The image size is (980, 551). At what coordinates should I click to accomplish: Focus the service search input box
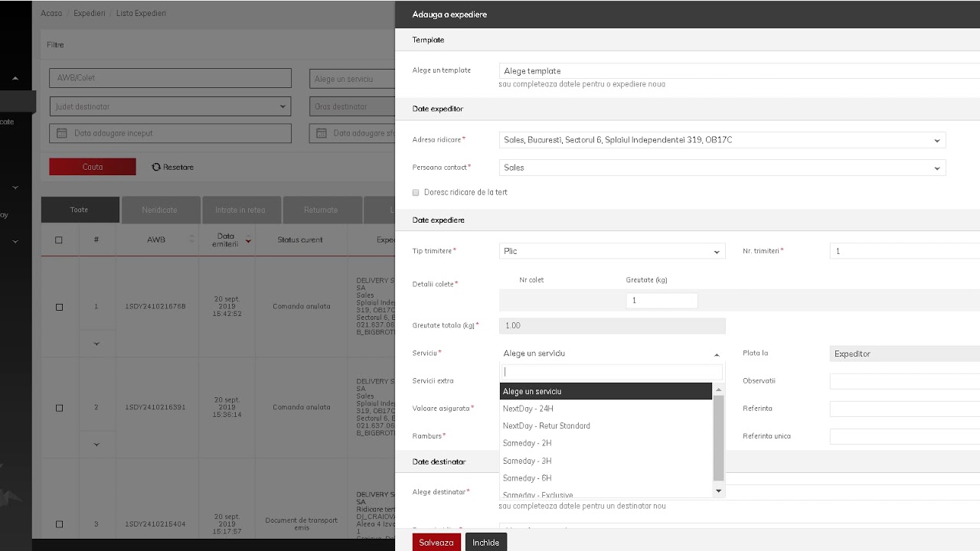click(x=612, y=372)
